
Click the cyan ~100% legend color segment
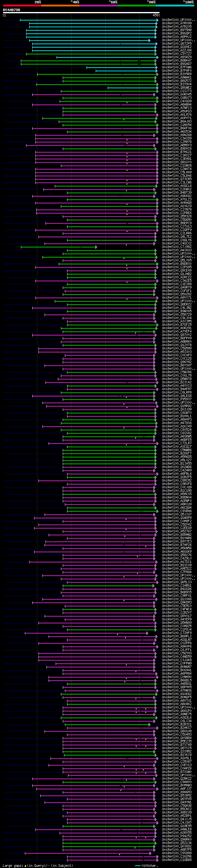[175, 6]
